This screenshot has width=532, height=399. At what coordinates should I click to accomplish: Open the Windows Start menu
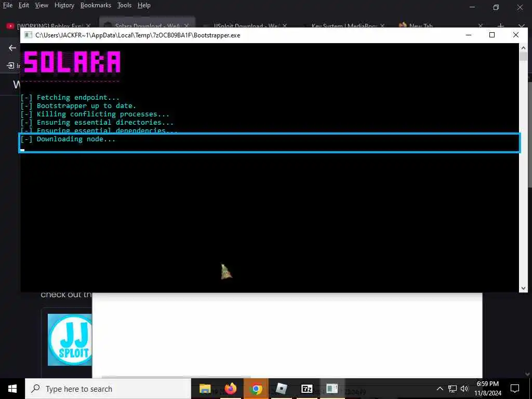12,389
